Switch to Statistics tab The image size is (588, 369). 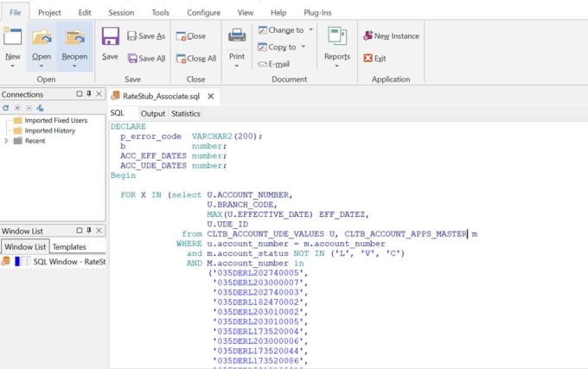(x=186, y=113)
